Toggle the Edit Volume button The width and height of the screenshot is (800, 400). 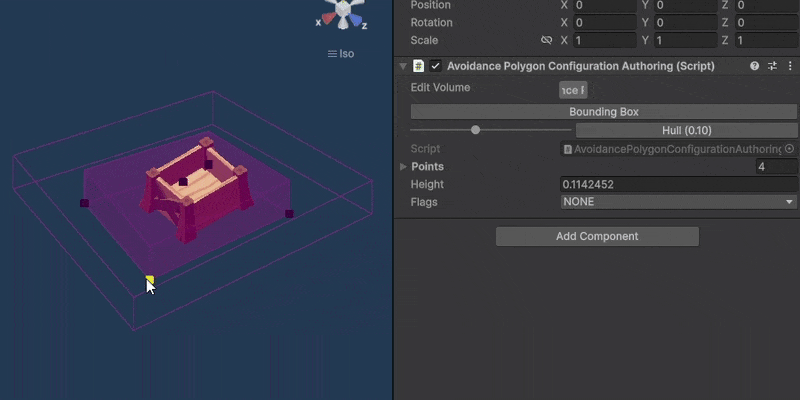573,90
